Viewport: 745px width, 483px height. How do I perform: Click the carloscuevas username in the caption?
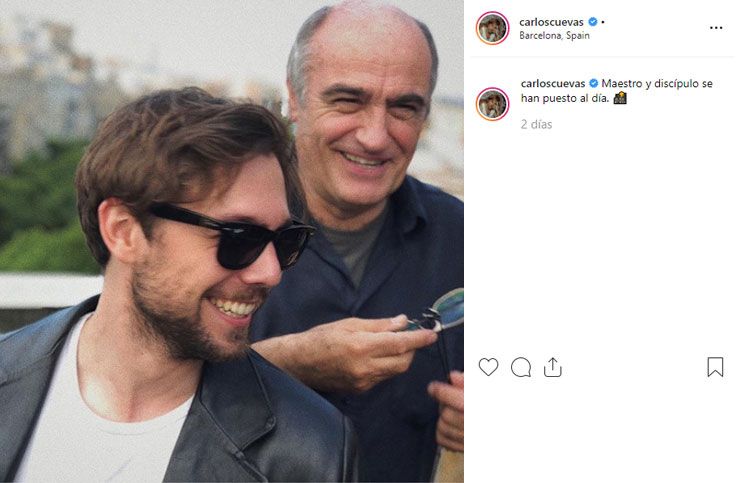[x=552, y=83]
